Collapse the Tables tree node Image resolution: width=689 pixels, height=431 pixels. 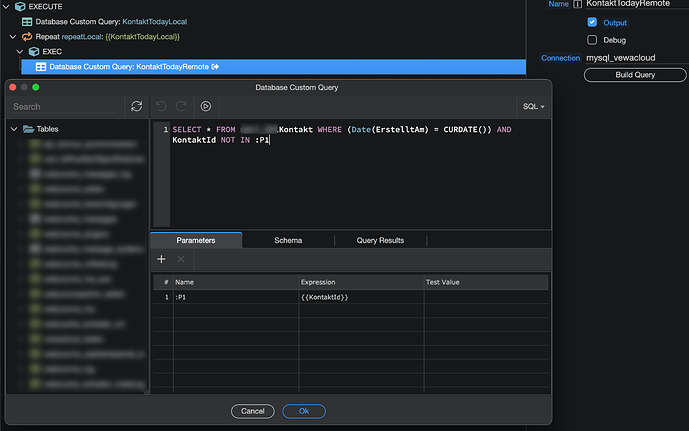point(14,129)
